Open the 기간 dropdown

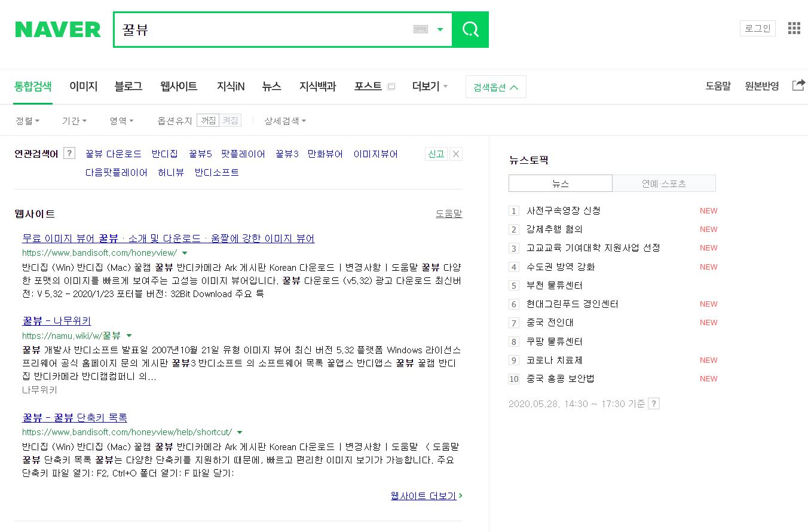(x=74, y=121)
